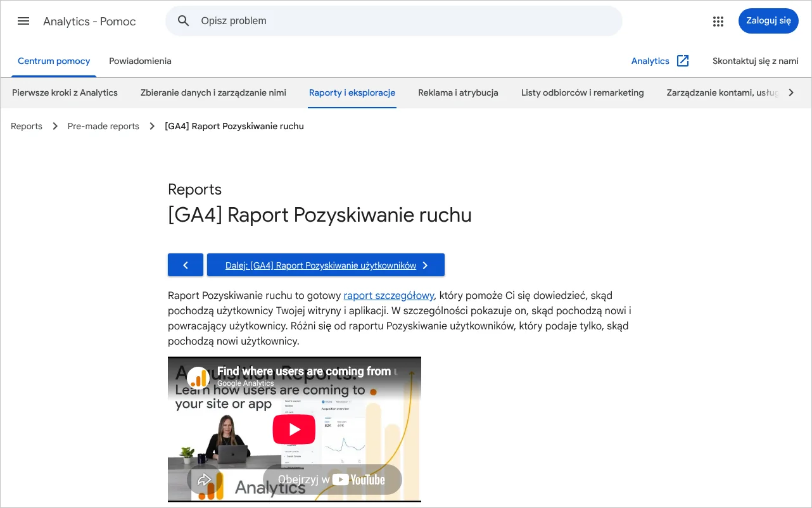Expand more help categories with the chevron
This screenshot has height=508, width=812.
pyautogui.click(x=790, y=92)
